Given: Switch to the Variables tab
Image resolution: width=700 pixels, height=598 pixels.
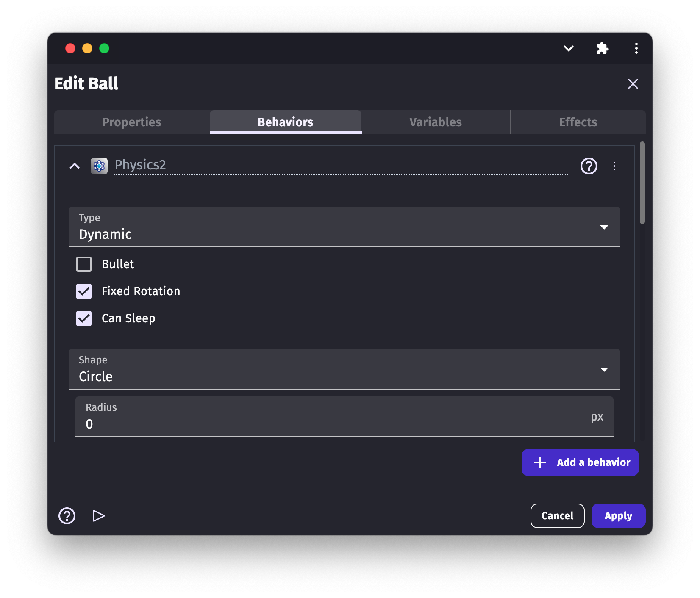Looking at the screenshot, I should 436,122.
